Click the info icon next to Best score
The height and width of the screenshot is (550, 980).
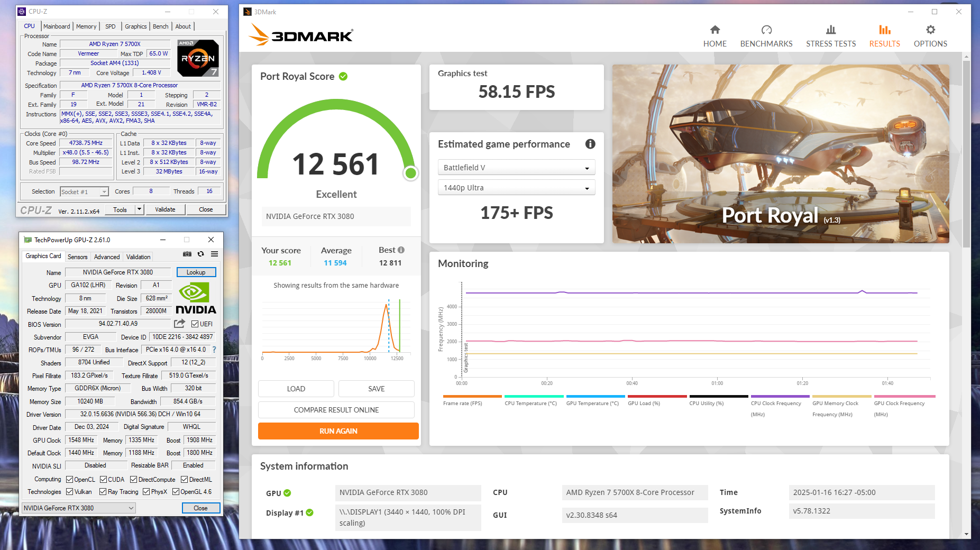click(401, 250)
